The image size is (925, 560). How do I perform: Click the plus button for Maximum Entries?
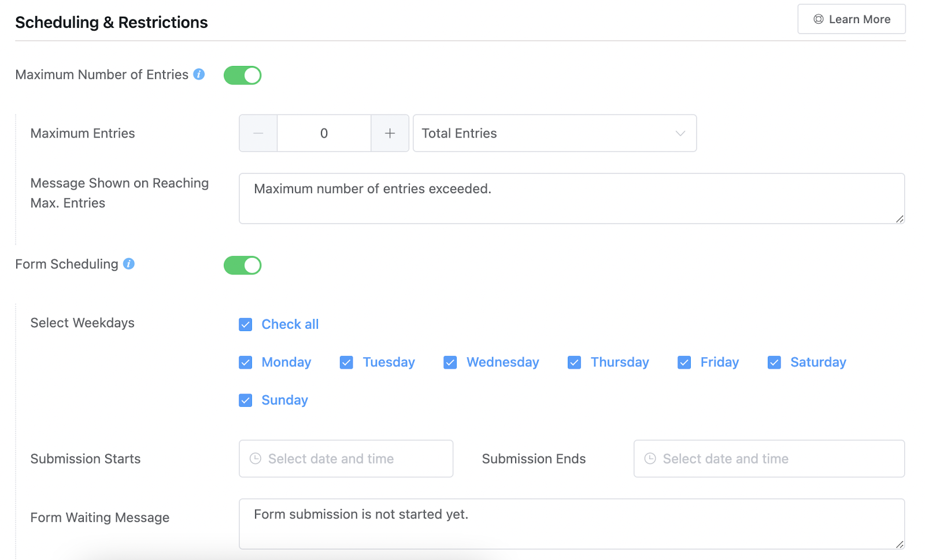point(390,133)
